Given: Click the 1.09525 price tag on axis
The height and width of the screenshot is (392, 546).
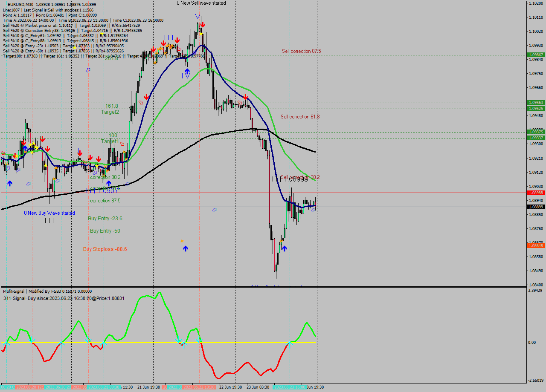Looking at the screenshot, I should (x=536, y=109).
